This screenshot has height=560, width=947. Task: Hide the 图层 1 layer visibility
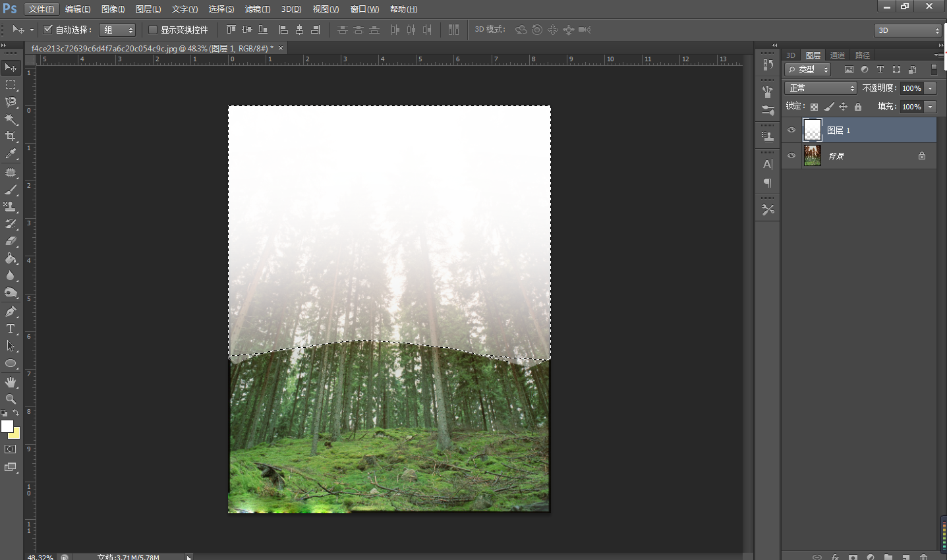point(791,130)
